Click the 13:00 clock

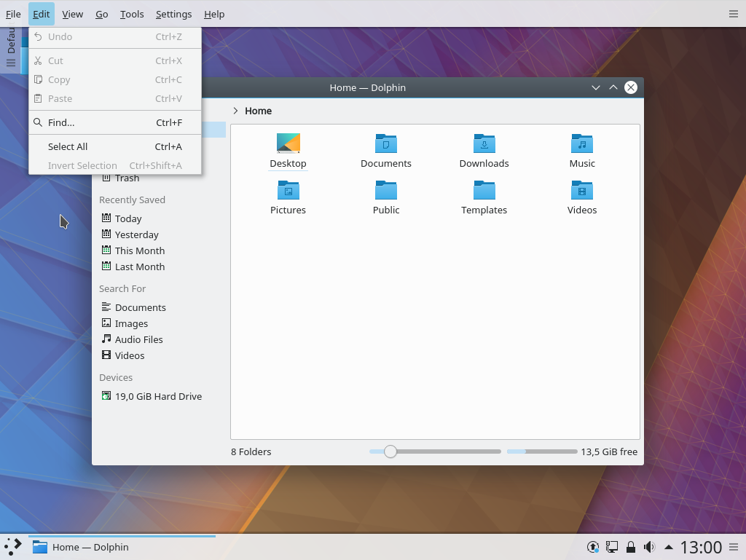point(701,547)
